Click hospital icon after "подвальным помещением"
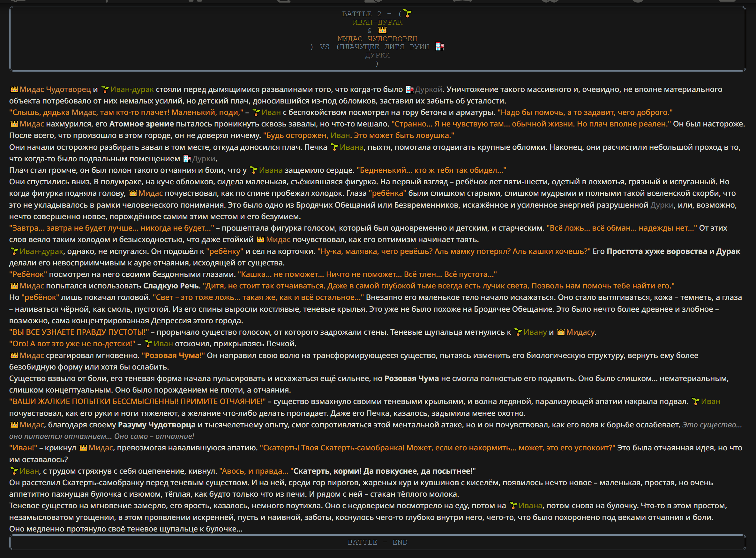Screen dimensions: 756x558 pos(187,158)
